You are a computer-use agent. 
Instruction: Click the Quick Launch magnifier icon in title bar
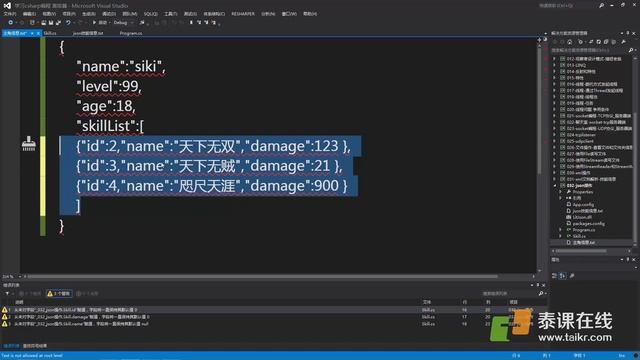click(601, 6)
